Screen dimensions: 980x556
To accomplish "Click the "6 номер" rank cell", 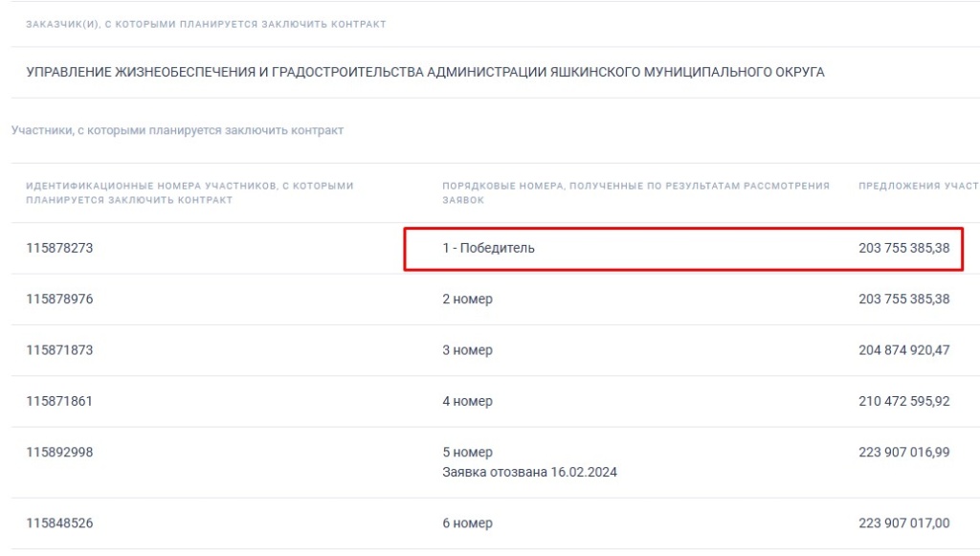I will pos(467,523).
